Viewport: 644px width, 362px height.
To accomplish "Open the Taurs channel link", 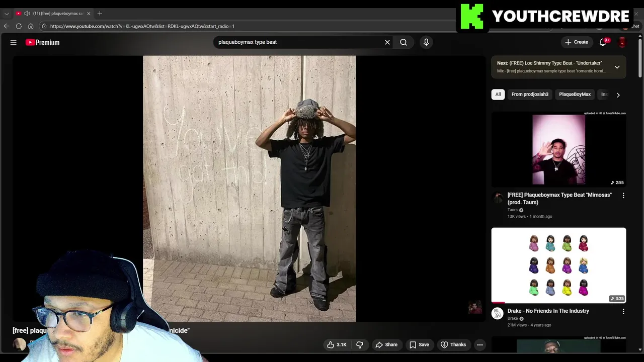I will click(x=512, y=210).
